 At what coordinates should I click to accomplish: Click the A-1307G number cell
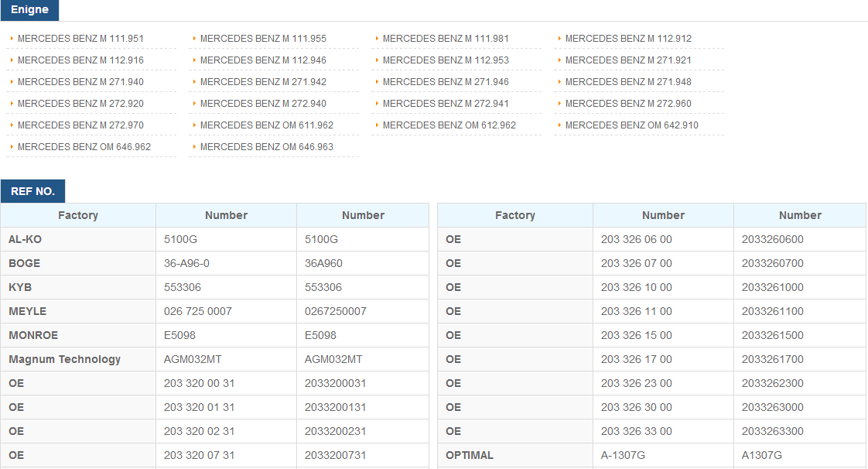(663, 455)
